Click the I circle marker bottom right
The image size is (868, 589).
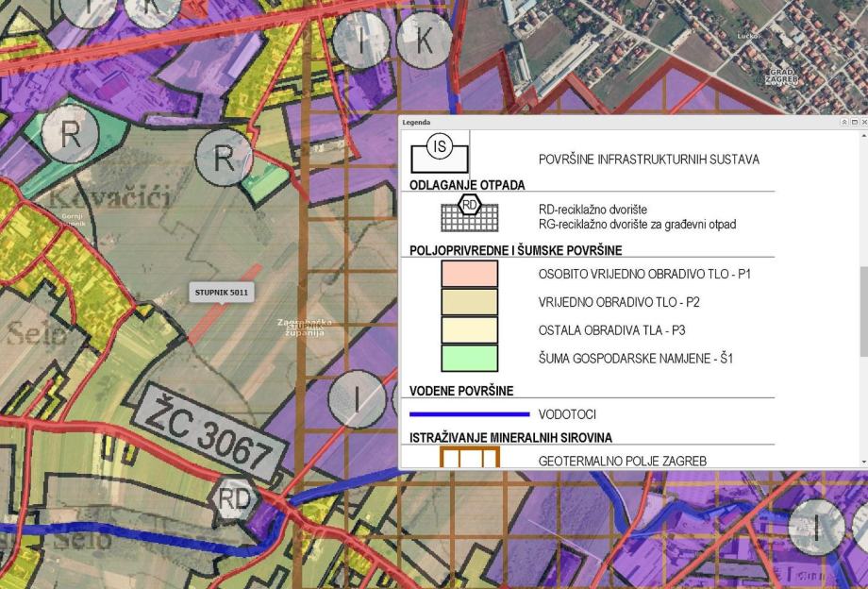816,528
